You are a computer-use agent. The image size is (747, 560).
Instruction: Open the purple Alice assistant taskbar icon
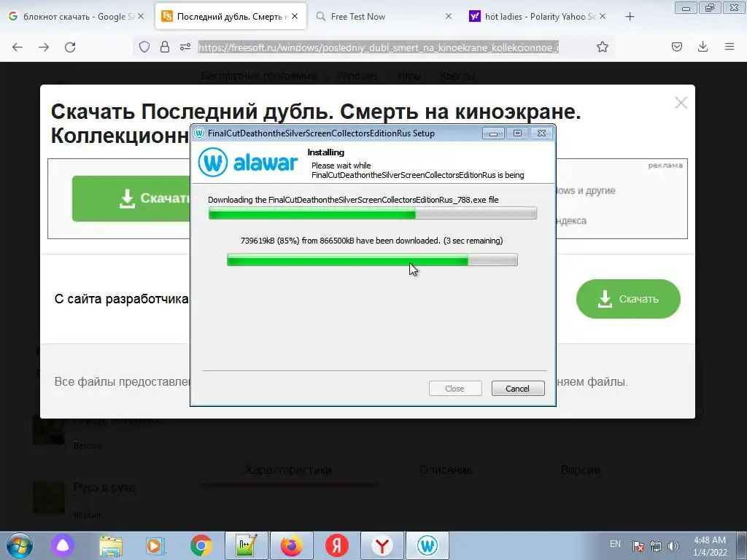pos(63,545)
